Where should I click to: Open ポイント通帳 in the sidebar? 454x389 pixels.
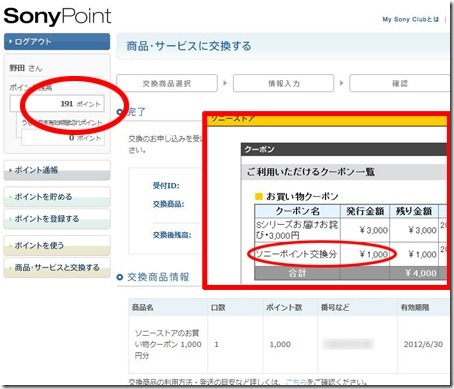pyautogui.click(x=57, y=170)
